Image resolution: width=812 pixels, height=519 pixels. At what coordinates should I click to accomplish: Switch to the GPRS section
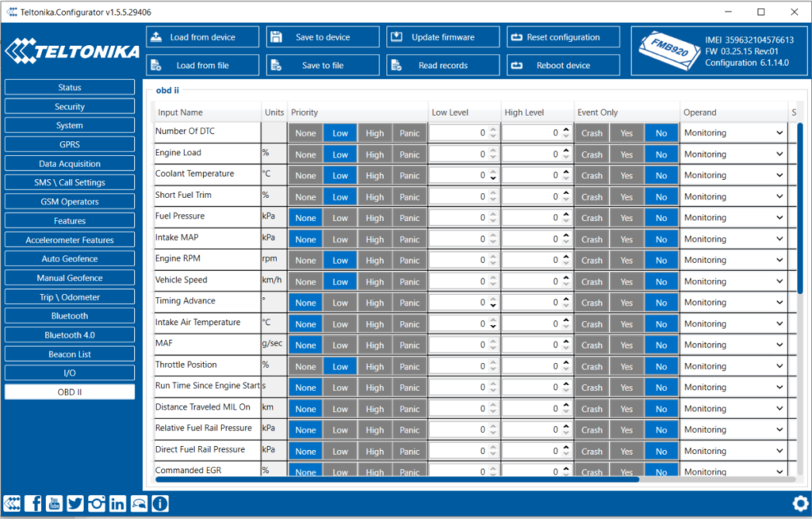[x=70, y=145]
